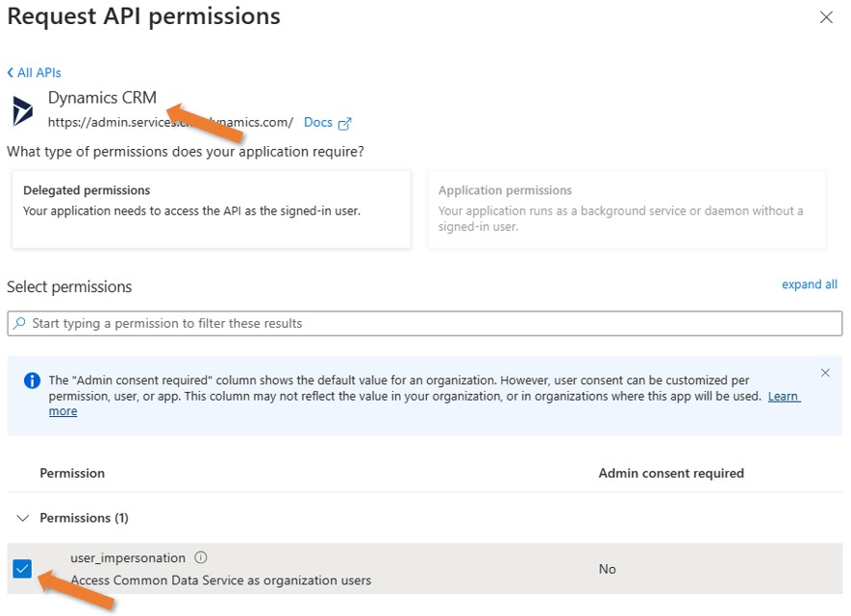Open the Docs link
The image size is (851, 616).
317,123
